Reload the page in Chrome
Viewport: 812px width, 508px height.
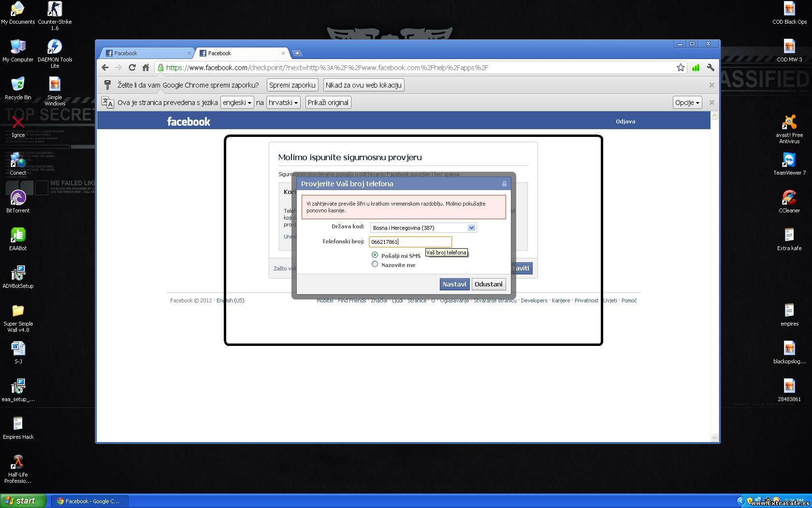tap(132, 68)
